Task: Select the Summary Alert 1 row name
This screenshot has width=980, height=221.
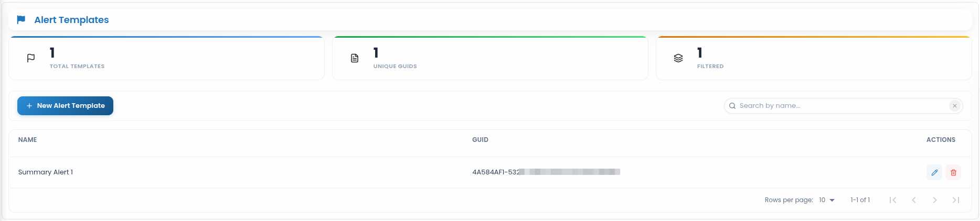Action: click(x=46, y=172)
